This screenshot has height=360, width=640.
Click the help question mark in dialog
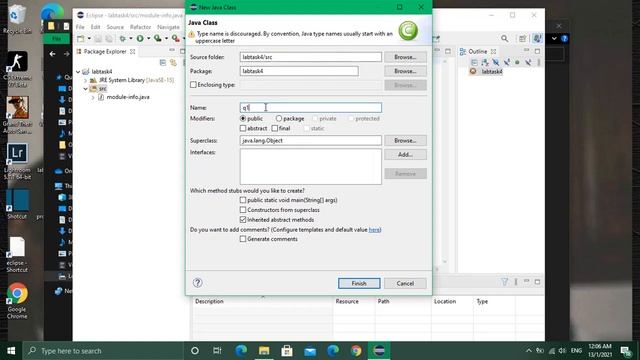tap(198, 282)
